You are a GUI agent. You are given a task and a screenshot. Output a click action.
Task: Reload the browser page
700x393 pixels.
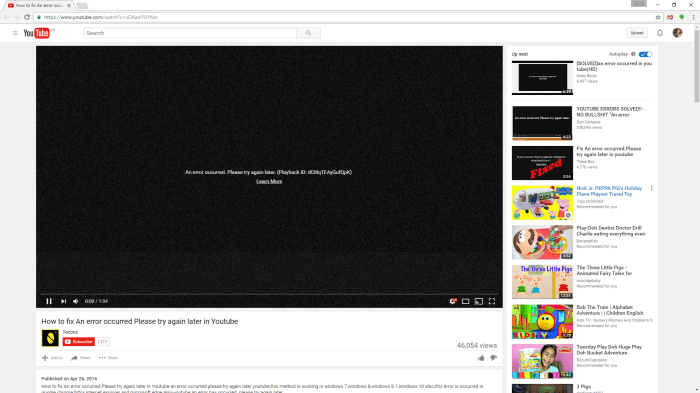coord(27,17)
